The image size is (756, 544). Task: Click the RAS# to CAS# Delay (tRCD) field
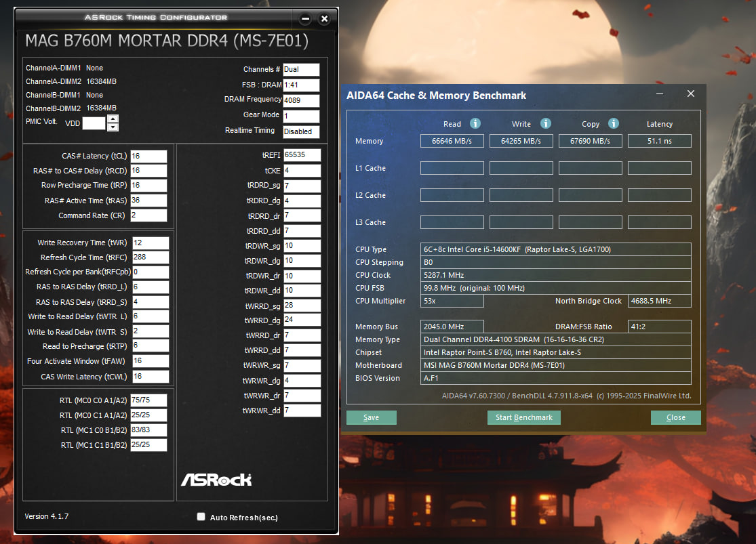pyautogui.click(x=148, y=171)
